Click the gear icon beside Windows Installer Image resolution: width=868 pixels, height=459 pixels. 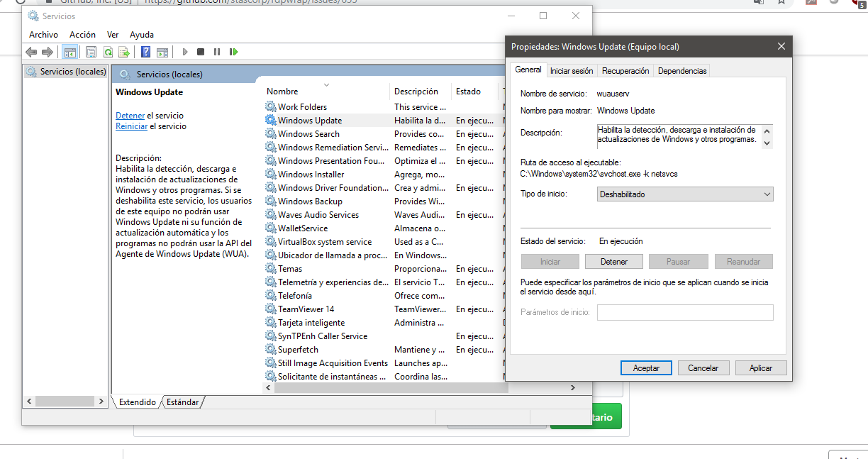click(271, 174)
